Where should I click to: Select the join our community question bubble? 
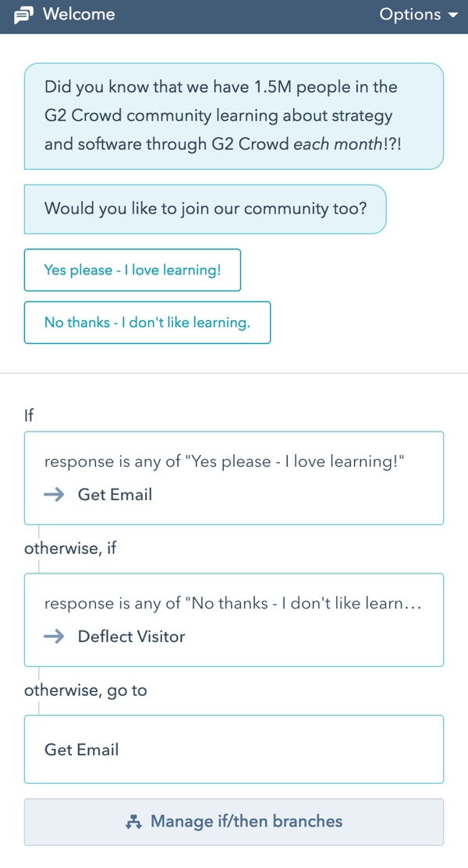205,209
